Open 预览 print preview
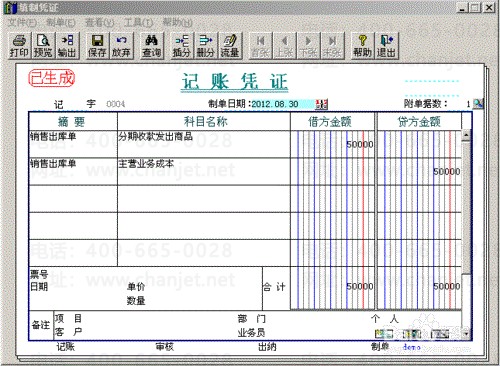The image size is (500, 366). coord(43,46)
